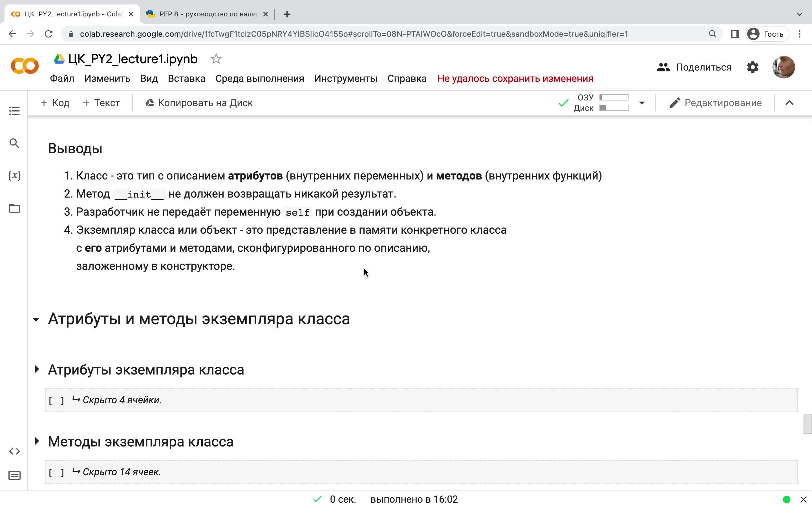This screenshot has width=812, height=508.
Task: Open the Изменить menu
Action: pyautogui.click(x=107, y=79)
